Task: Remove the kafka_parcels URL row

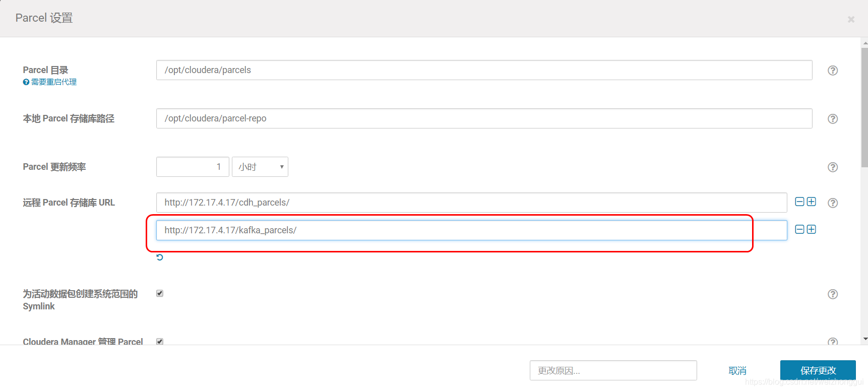Action: pos(799,229)
